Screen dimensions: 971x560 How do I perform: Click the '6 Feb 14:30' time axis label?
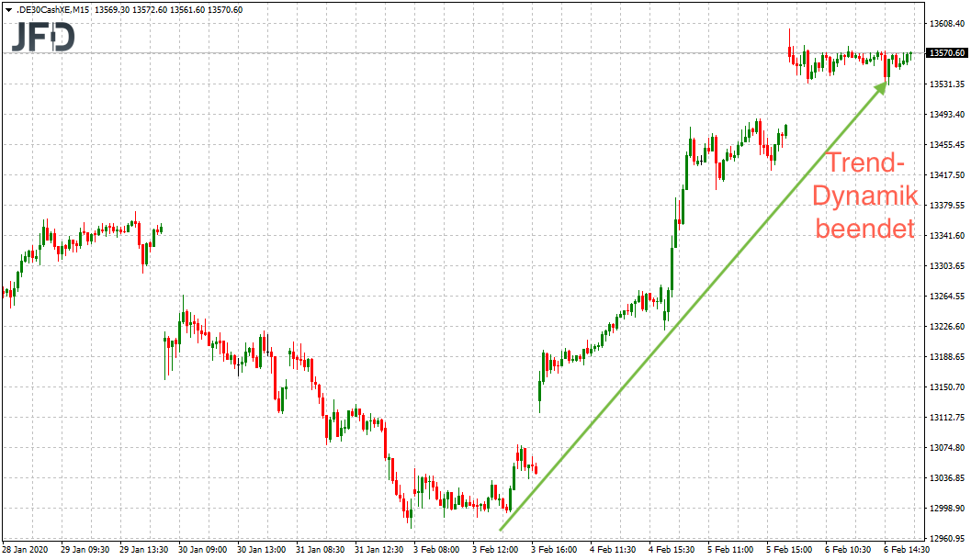905,550
